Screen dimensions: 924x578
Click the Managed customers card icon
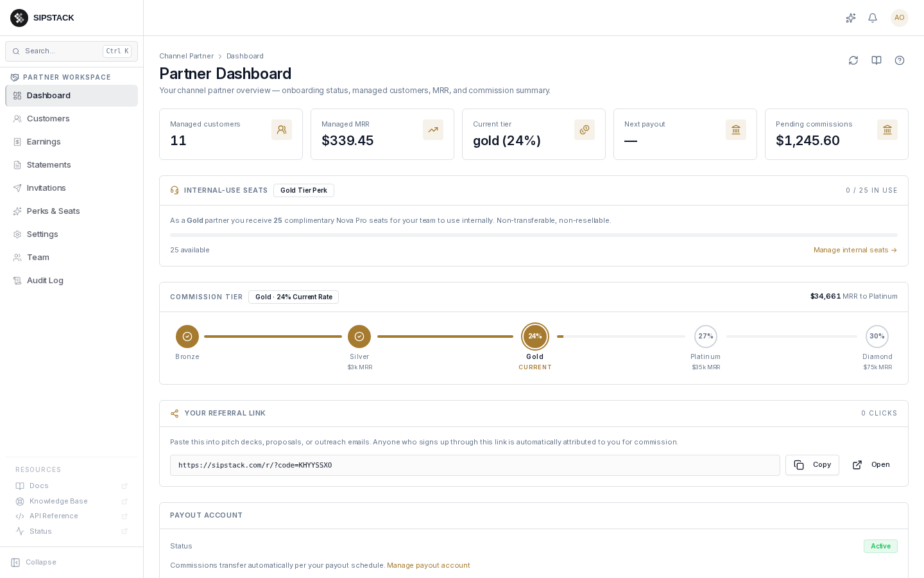(282, 130)
